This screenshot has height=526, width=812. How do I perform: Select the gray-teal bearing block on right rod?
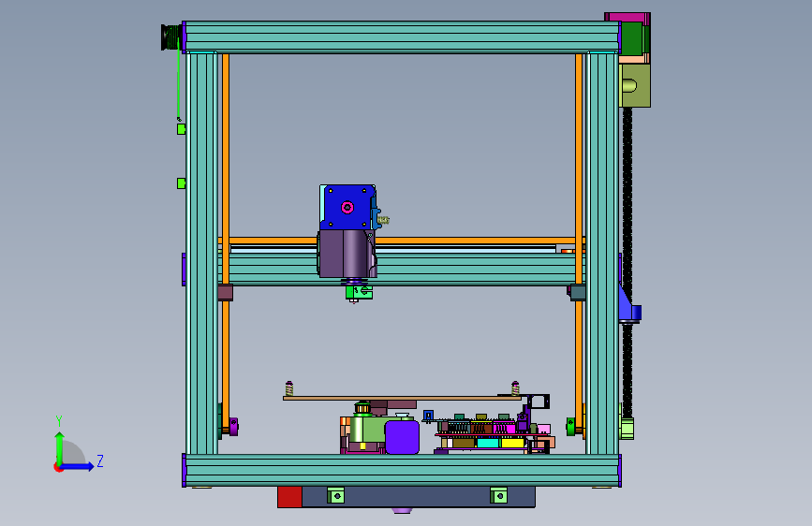point(578,293)
